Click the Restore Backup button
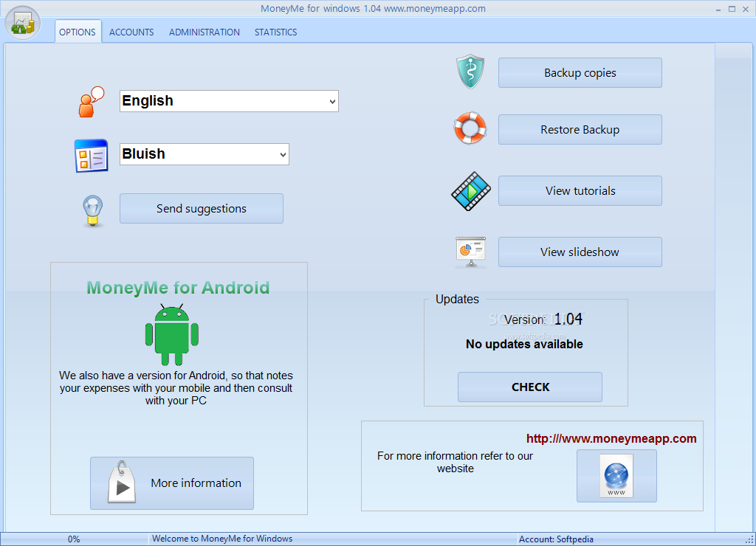 [580, 130]
